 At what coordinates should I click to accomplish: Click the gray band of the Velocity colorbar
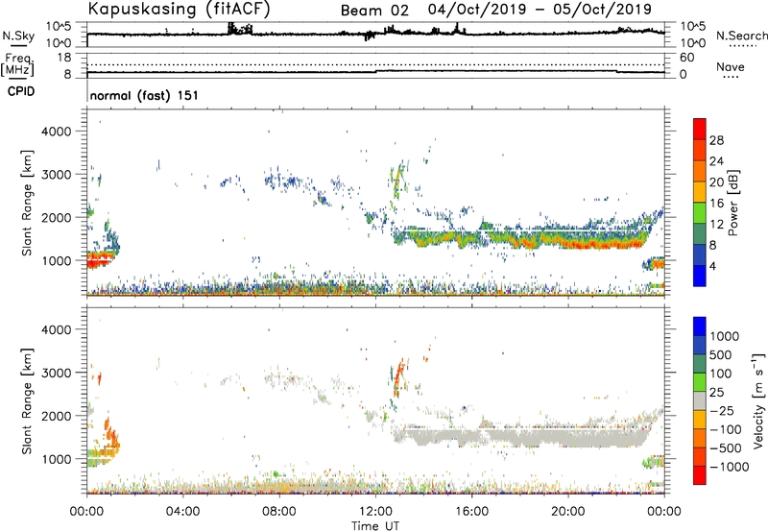[700, 401]
